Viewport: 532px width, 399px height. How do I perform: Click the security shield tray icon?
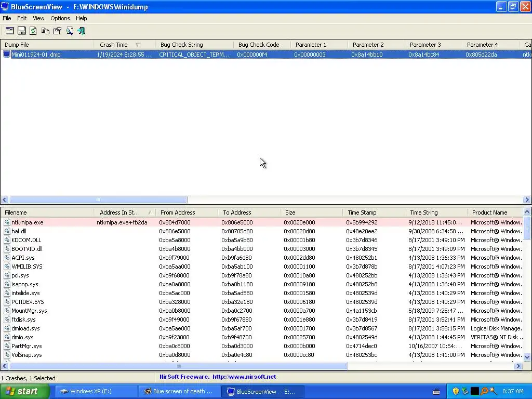tap(456, 391)
